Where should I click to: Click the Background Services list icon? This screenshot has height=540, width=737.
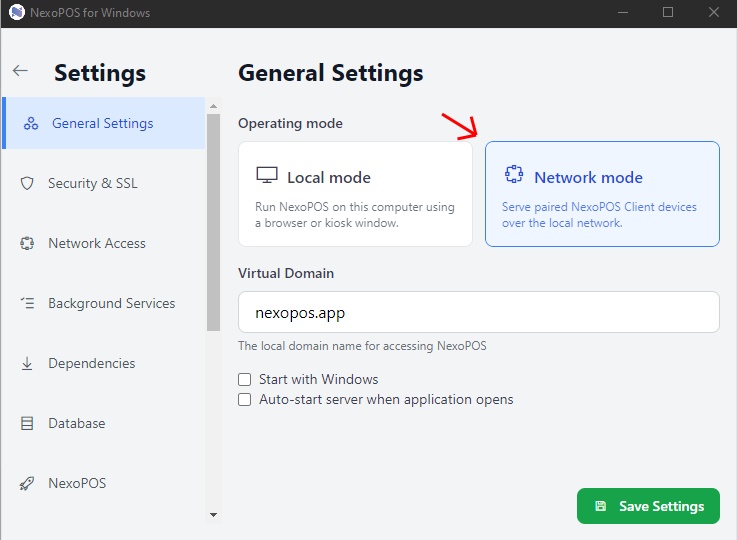click(x=27, y=303)
